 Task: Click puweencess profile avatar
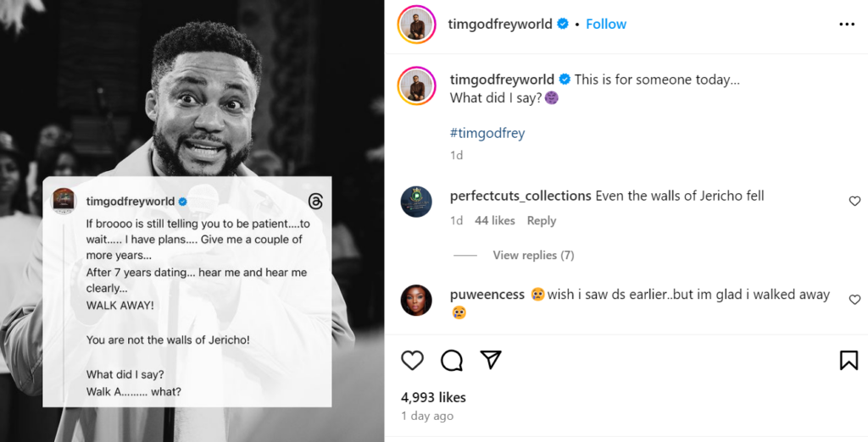tap(416, 300)
